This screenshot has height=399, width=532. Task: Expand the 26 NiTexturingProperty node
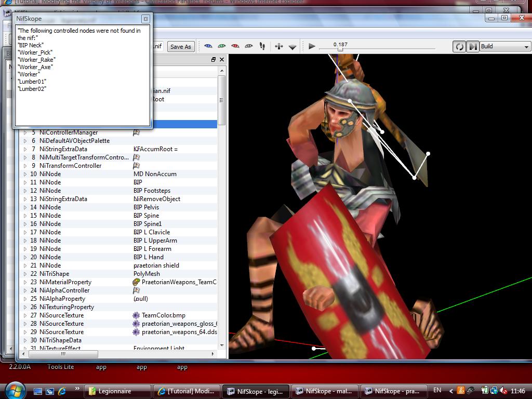tap(25, 307)
